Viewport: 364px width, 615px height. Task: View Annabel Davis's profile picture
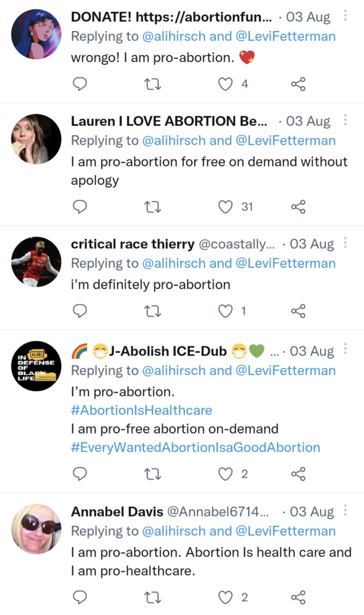36,528
